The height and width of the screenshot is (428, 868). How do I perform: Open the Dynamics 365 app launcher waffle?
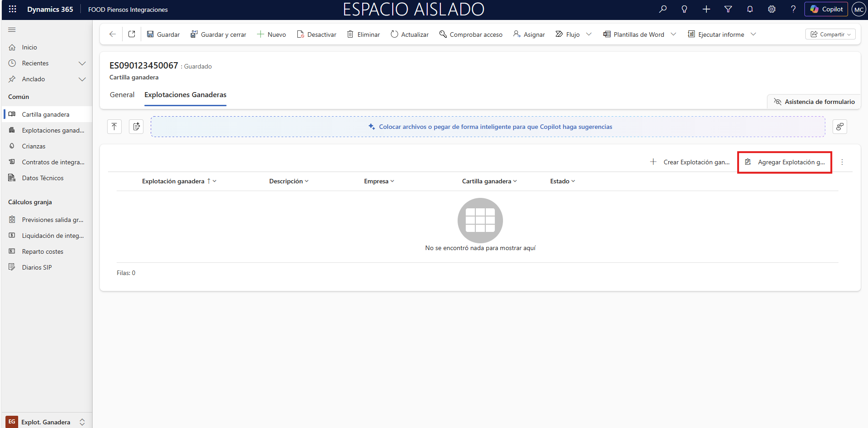coord(13,9)
